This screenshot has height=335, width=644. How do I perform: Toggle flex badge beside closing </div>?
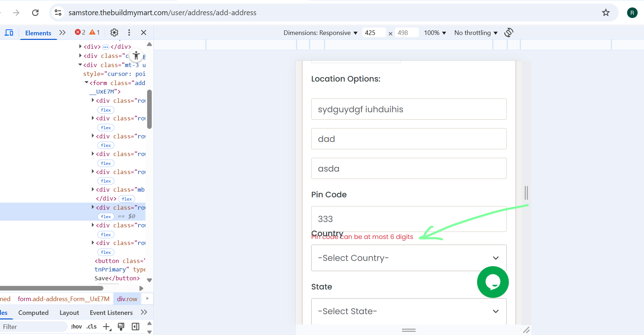[127, 199]
